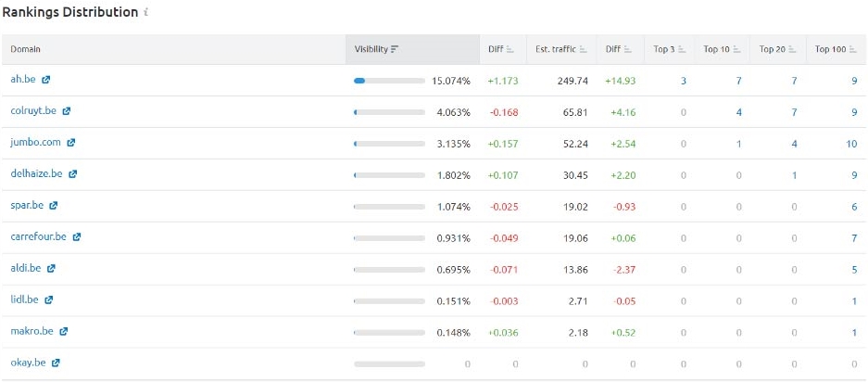Open makro.be external link icon
This screenshot has width=868, height=382.
click(x=64, y=332)
